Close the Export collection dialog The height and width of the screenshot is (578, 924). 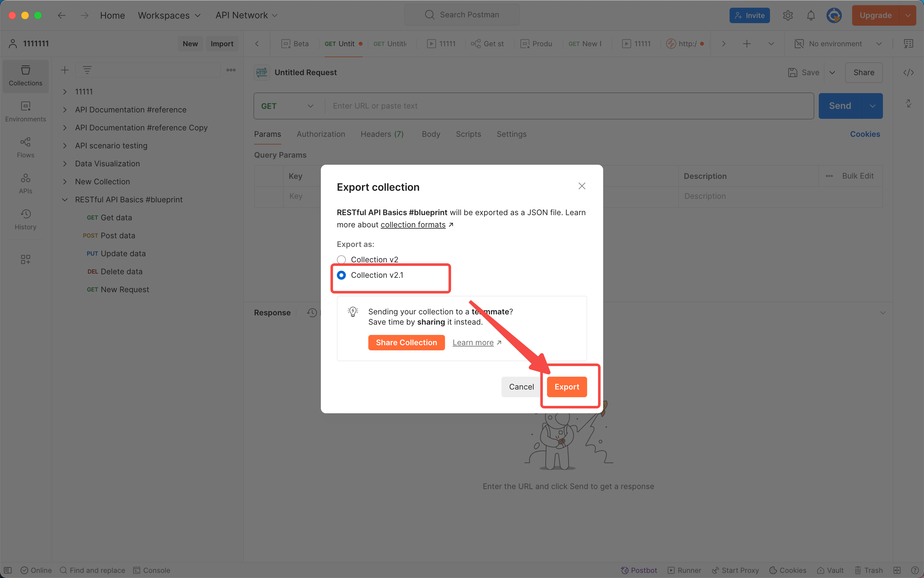(x=581, y=186)
